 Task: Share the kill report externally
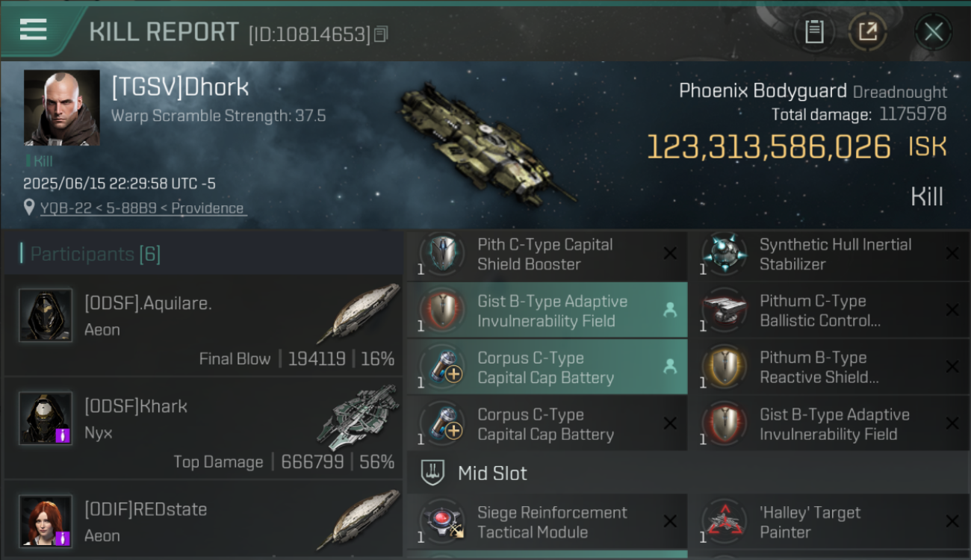868,31
